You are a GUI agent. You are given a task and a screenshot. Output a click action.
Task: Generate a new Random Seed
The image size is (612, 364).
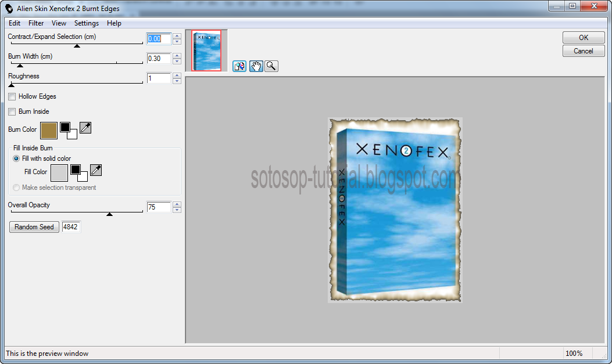(x=34, y=227)
